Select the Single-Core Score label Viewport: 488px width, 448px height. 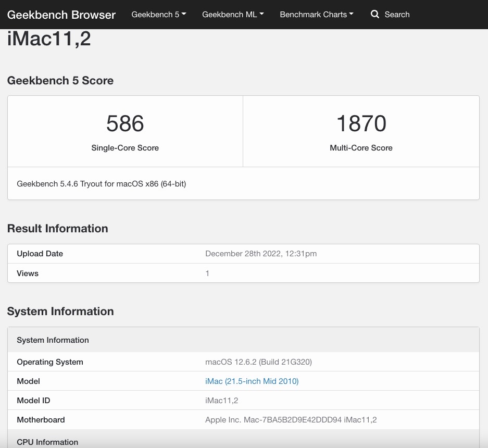click(125, 148)
